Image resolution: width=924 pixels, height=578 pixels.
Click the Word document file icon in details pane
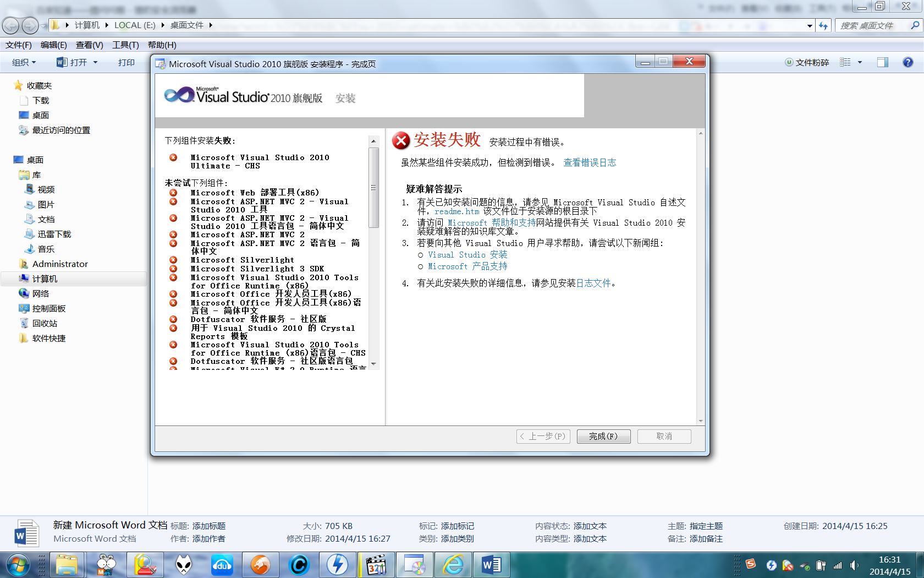(x=26, y=533)
